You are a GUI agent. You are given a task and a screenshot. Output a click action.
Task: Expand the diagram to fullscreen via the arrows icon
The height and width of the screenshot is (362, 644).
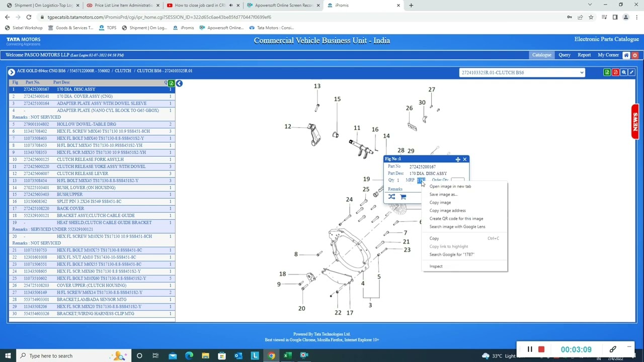631,72
